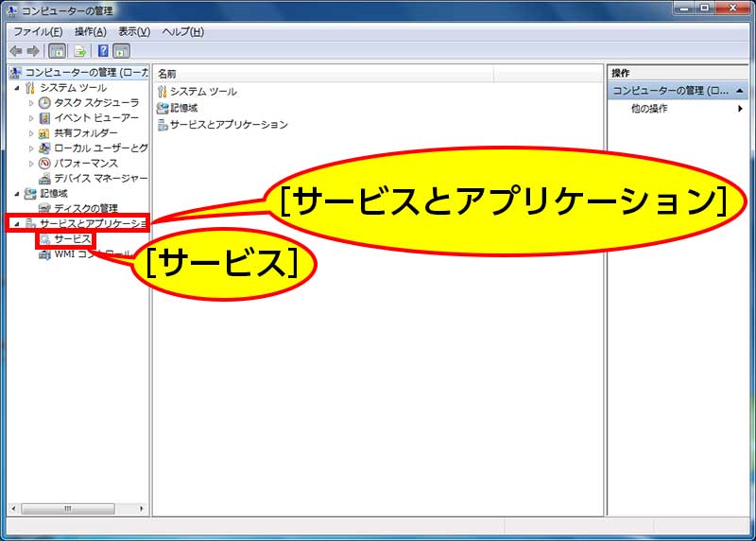
Task: Click サービスとアプリケーション icon in center list
Action: pyautogui.click(x=163, y=125)
